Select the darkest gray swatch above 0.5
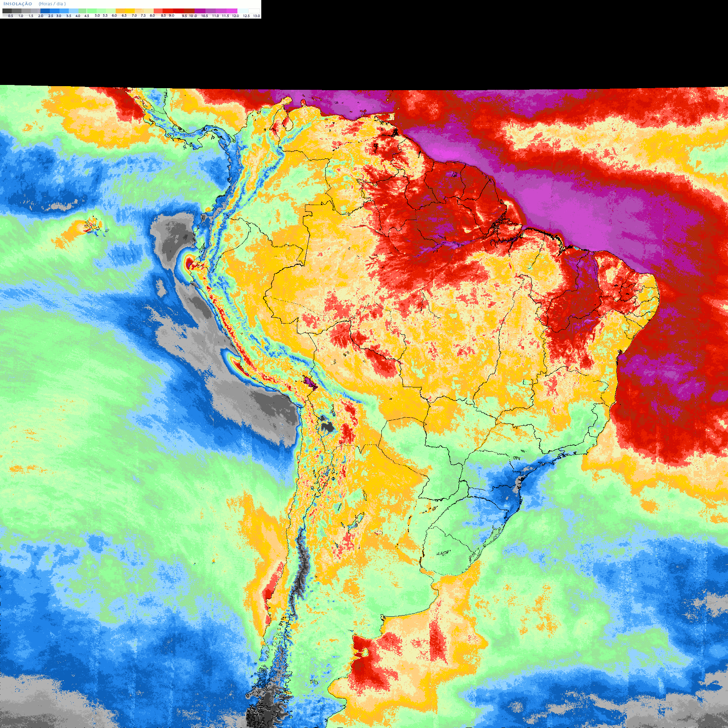Screen dimensions: 728x728 pyautogui.click(x=7, y=11)
